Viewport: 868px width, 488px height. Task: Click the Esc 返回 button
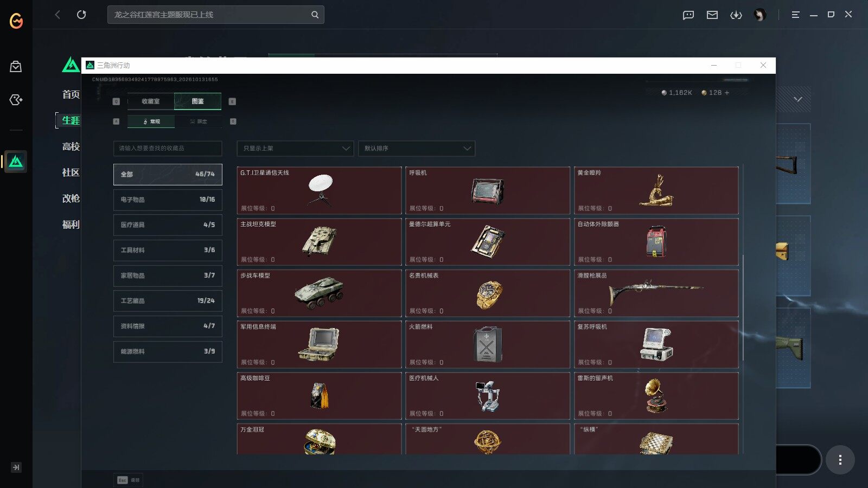point(129,480)
